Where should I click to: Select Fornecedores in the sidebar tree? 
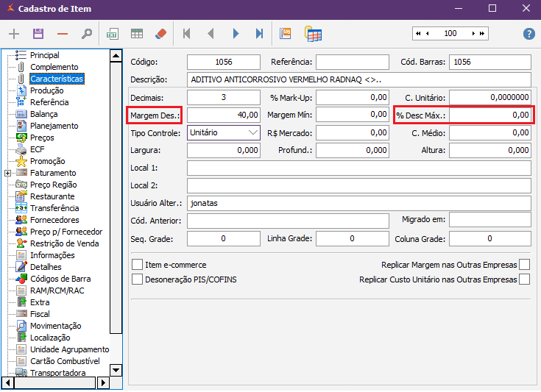pyautogui.click(x=54, y=220)
